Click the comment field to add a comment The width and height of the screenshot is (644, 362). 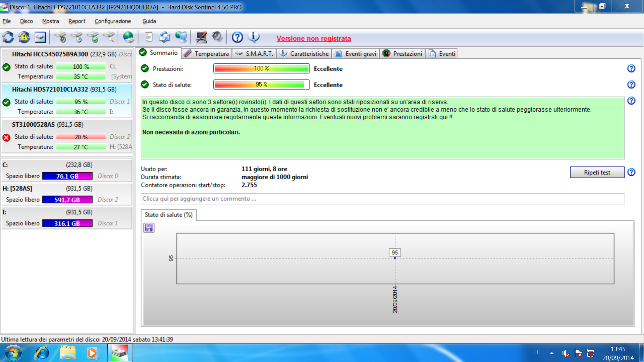coord(383,199)
